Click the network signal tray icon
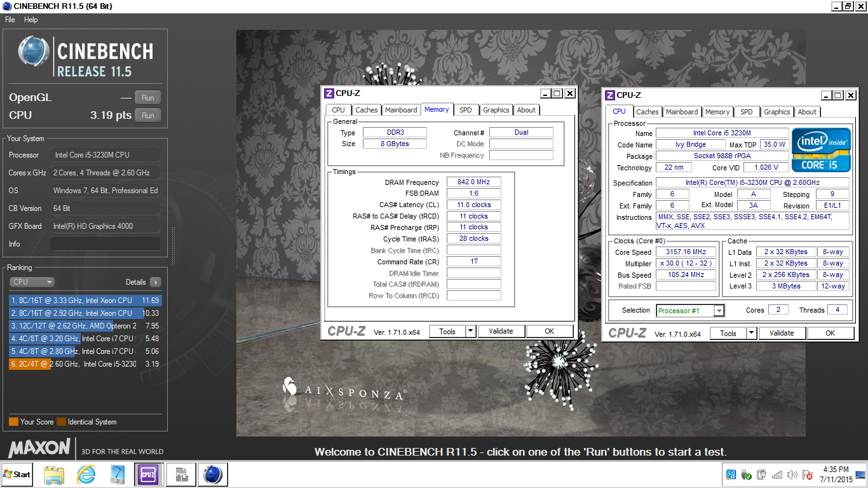 776,475
